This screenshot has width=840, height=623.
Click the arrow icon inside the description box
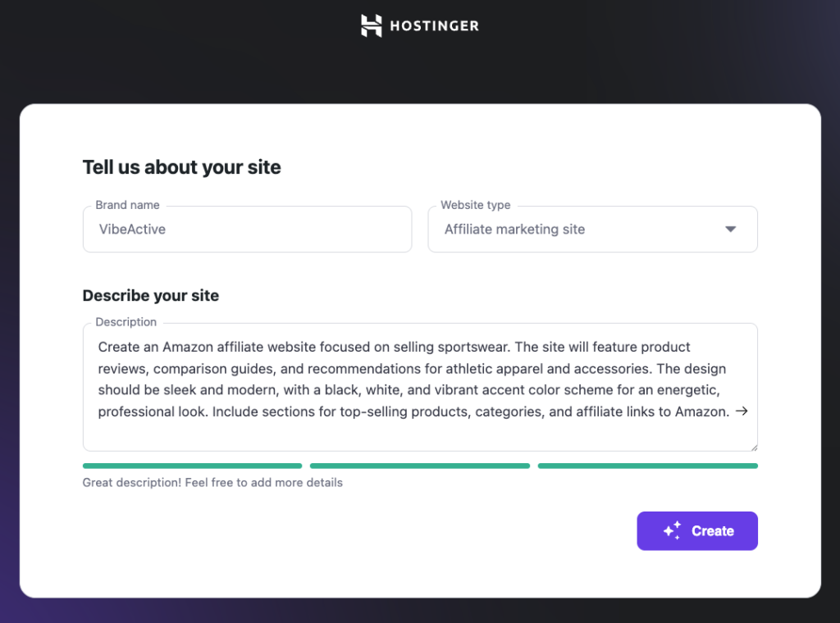741,412
